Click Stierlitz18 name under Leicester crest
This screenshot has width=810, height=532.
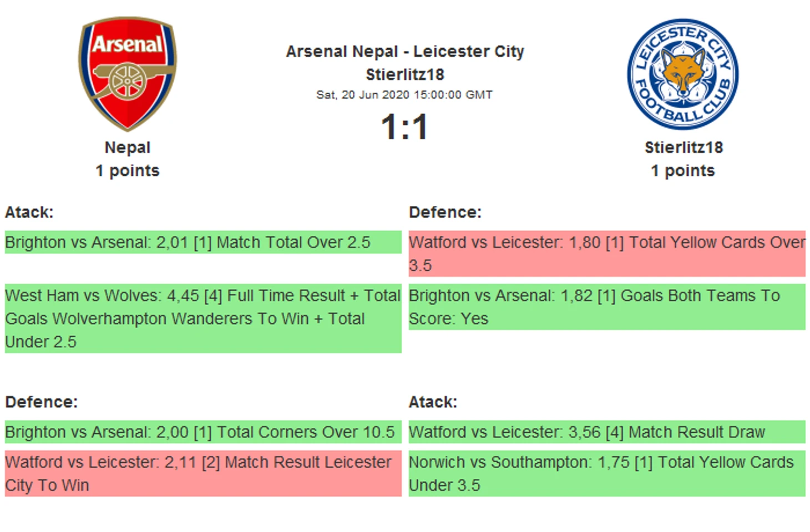click(684, 148)
